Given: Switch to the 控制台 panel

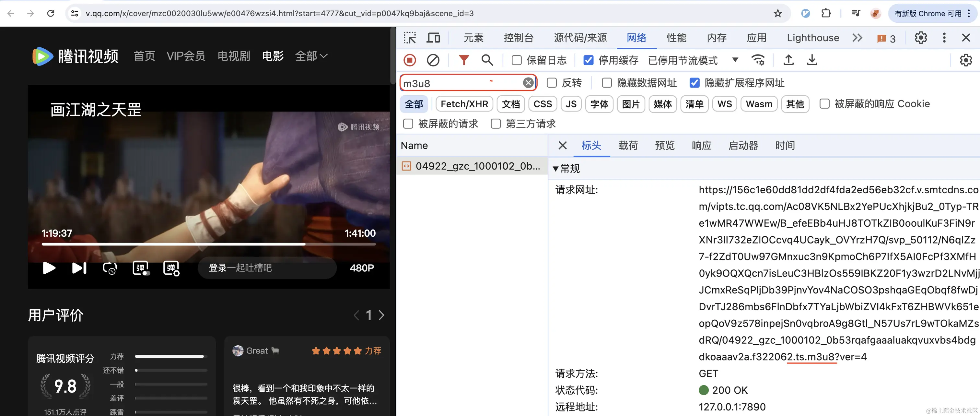Looking at the screenshot, I should (519, 38).
